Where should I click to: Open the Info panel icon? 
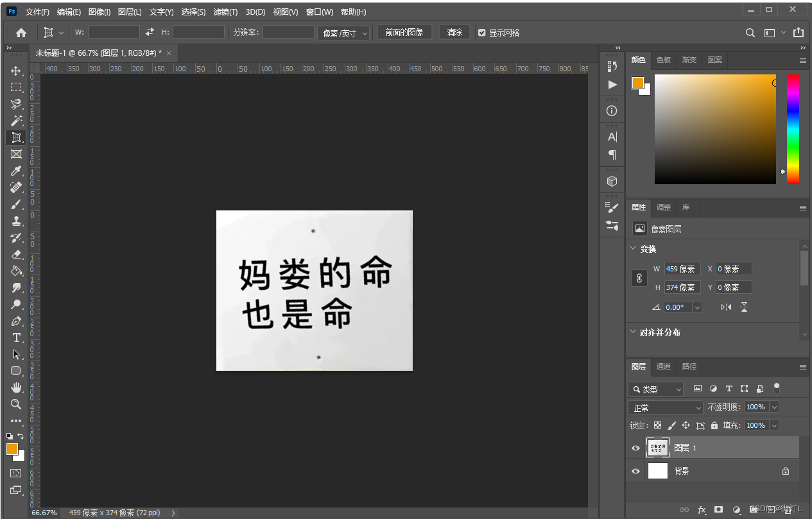pyautogui.click(x=612, y=110)
